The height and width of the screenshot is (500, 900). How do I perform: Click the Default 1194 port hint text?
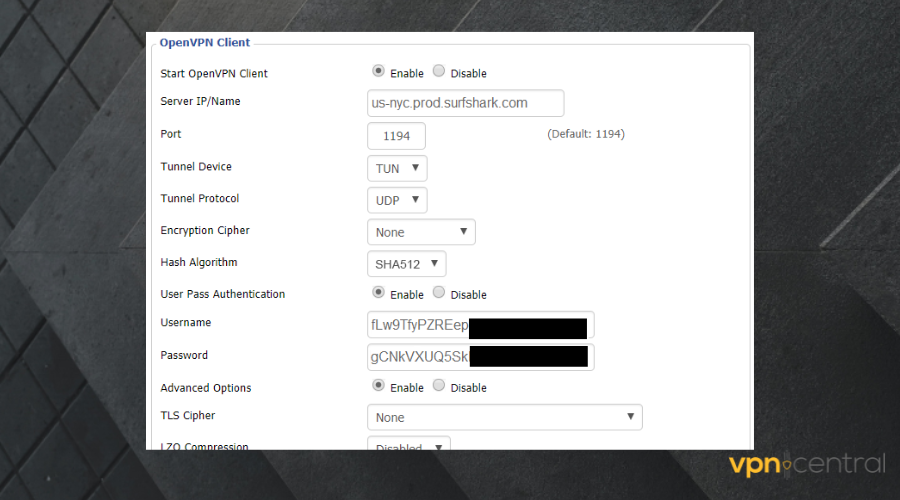point(585,134)
